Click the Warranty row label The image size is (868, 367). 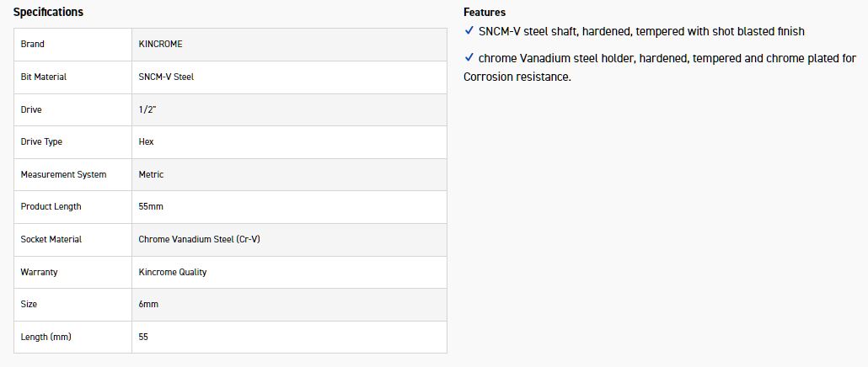(39, 272)
